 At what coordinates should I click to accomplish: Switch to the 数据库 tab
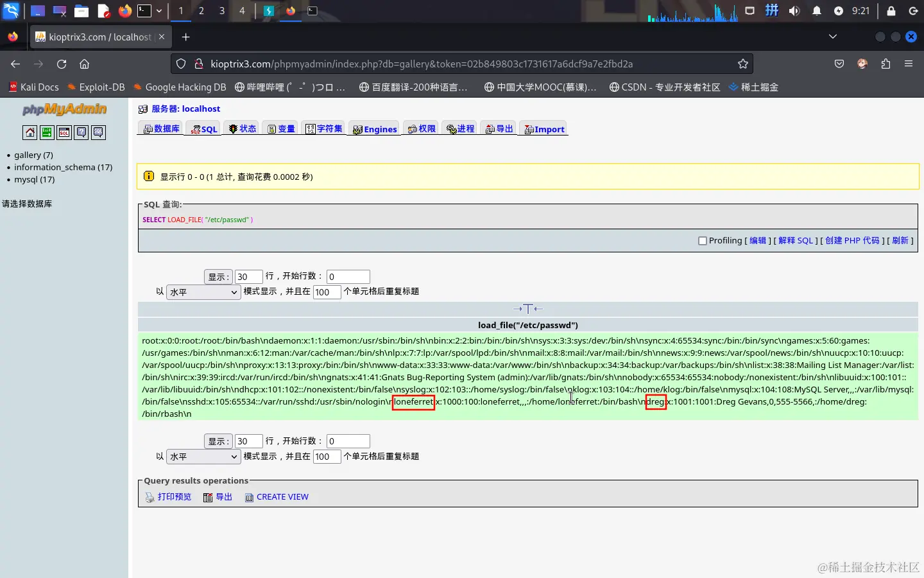(x=161, y=128)
